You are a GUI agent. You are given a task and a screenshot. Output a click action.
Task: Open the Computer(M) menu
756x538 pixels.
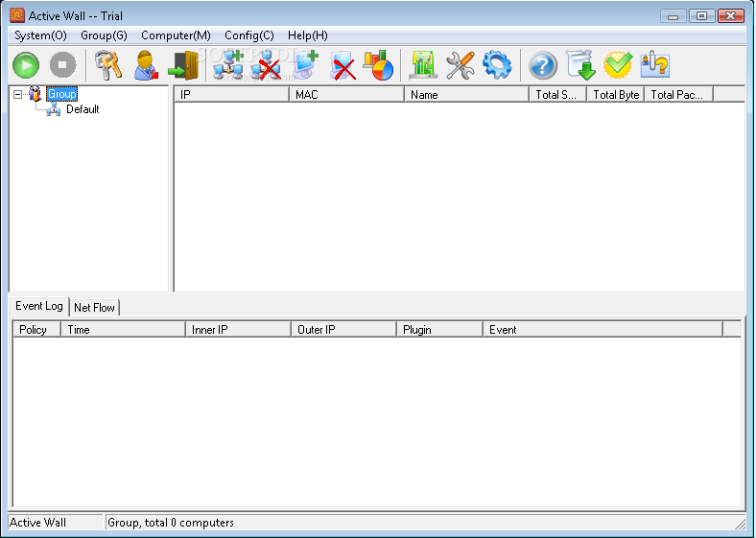(176, 35)
